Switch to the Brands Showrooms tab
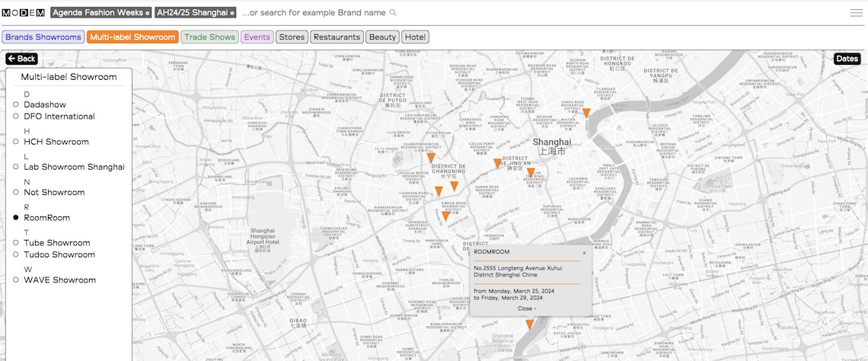 pos(43,37)
